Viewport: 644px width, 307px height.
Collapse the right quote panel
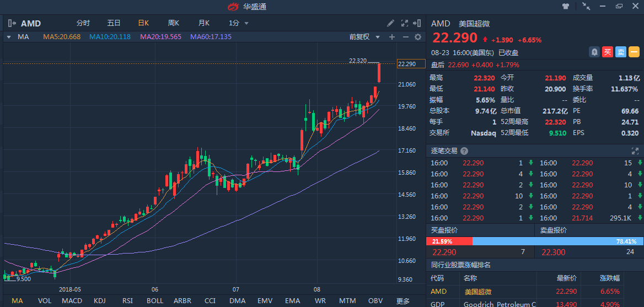[x=418, y=23]
